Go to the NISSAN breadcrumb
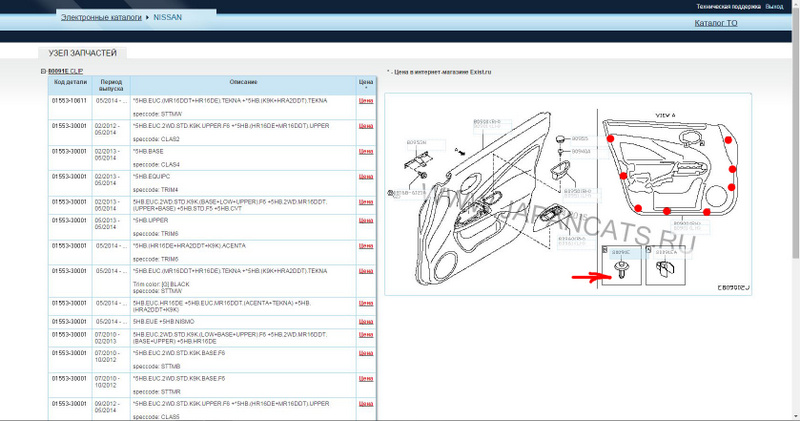 tap(167, 17)
